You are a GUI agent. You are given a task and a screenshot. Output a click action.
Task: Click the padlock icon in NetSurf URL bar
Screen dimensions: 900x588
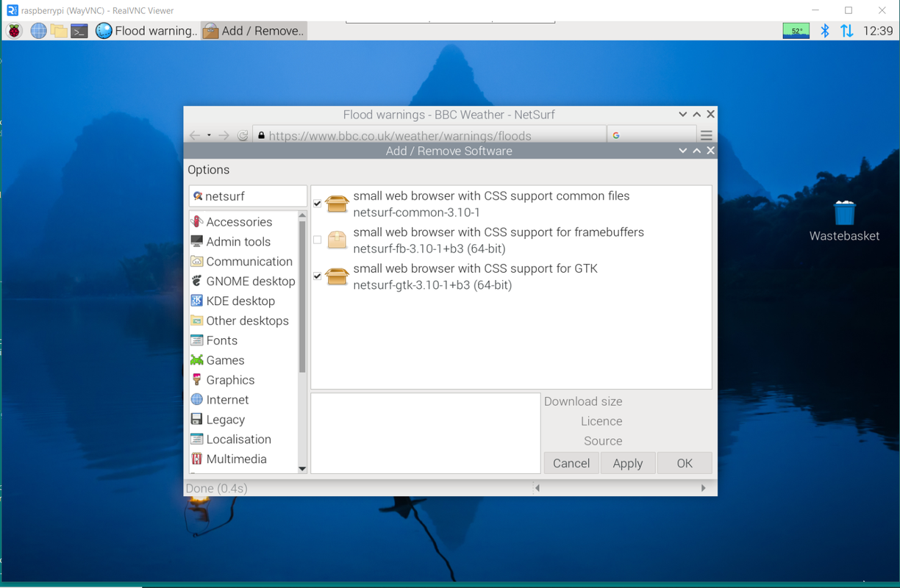[261, 135]
